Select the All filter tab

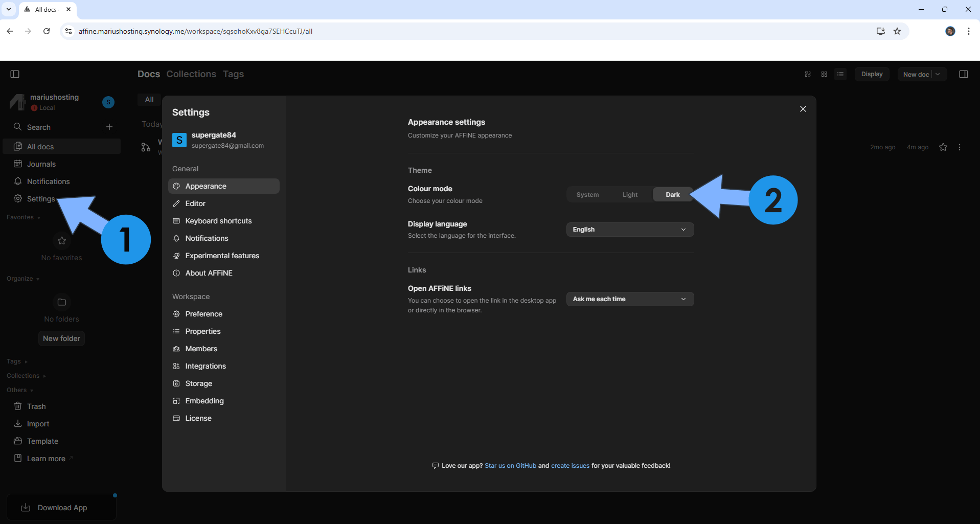click(149, 100)
